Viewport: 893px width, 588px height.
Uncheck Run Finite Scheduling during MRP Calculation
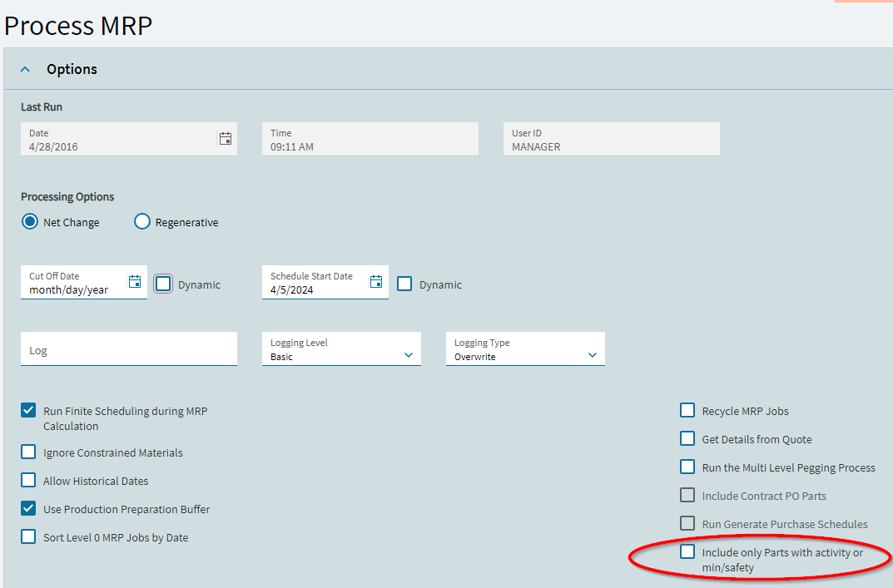click(29, 410)
